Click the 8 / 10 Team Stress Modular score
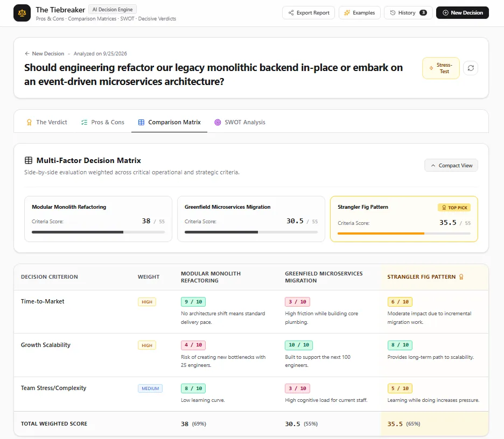Image resolution: width=504 pixels, height=439 pixels. click(193, 388)
